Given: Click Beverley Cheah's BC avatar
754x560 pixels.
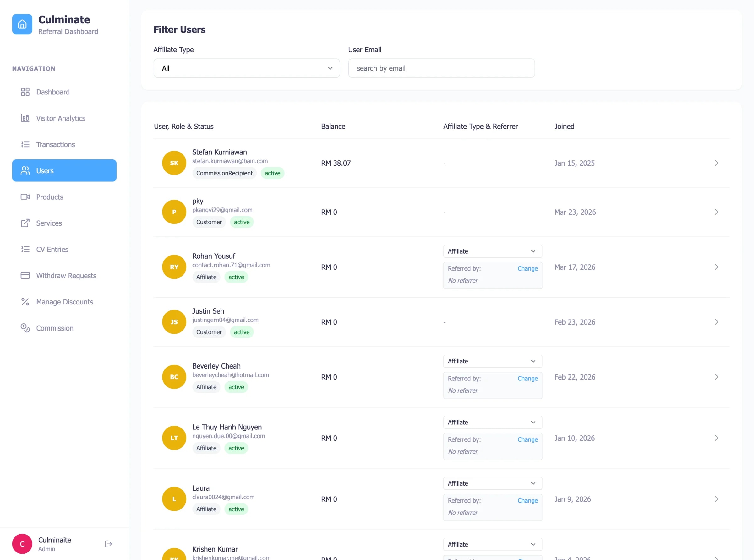Looking at the screenshot, I should (x=174, y=377).
